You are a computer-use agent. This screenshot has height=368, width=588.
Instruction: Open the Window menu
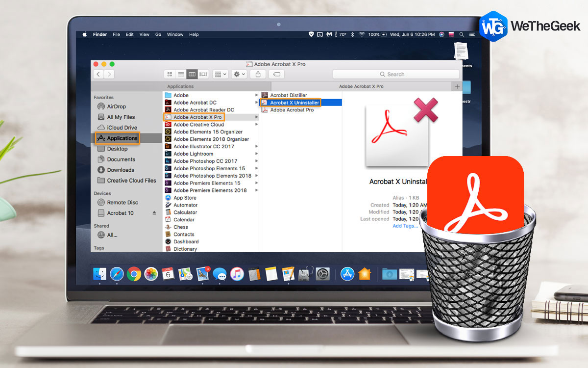175,34
